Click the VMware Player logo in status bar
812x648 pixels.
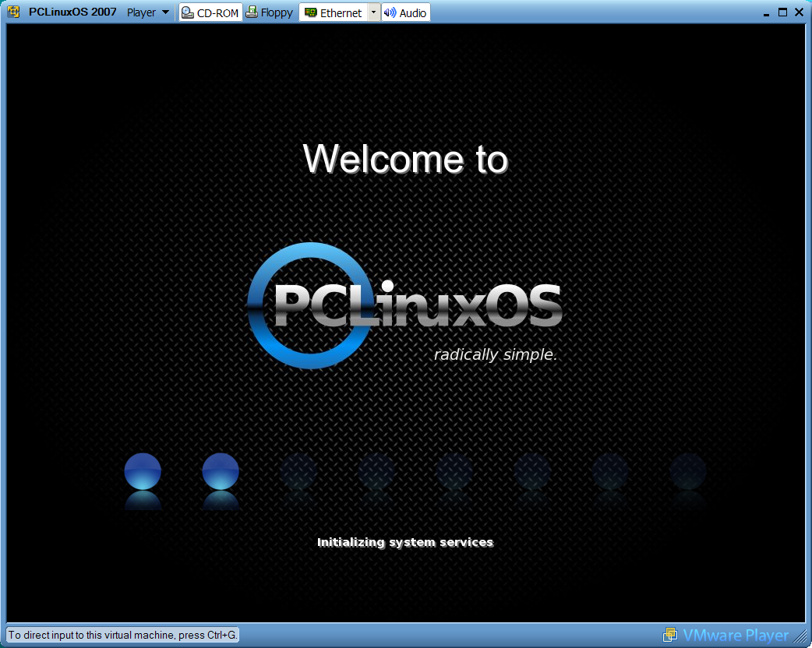click(x=726, y=635)
